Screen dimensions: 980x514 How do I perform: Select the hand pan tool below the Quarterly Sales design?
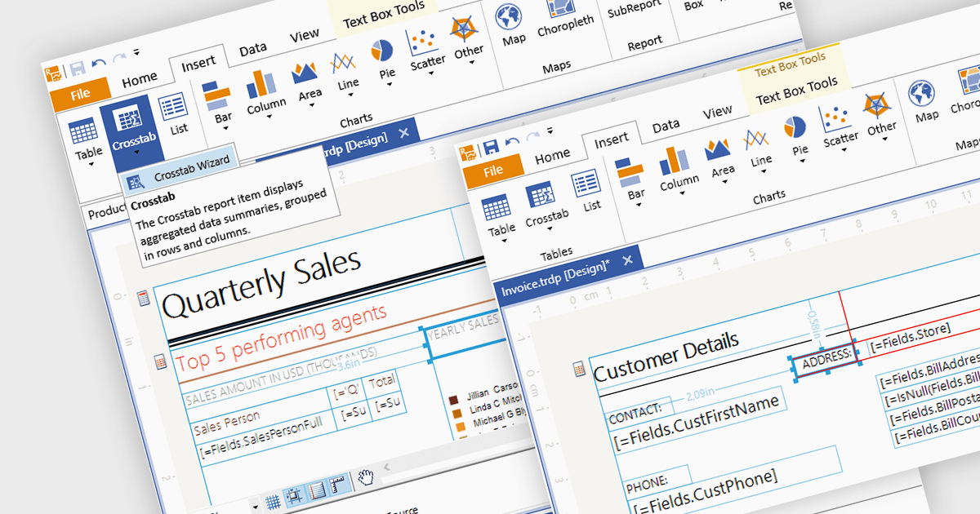coord(367,477)
